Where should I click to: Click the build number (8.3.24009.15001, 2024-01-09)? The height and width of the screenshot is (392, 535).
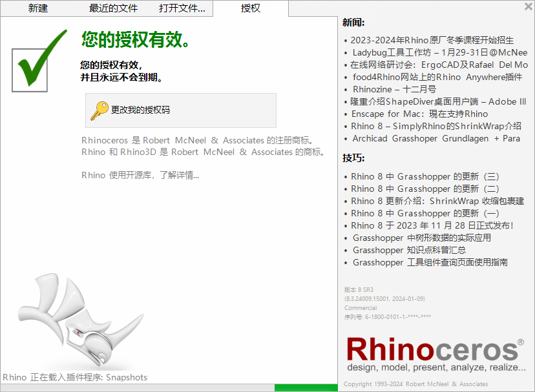pos(384,299)
